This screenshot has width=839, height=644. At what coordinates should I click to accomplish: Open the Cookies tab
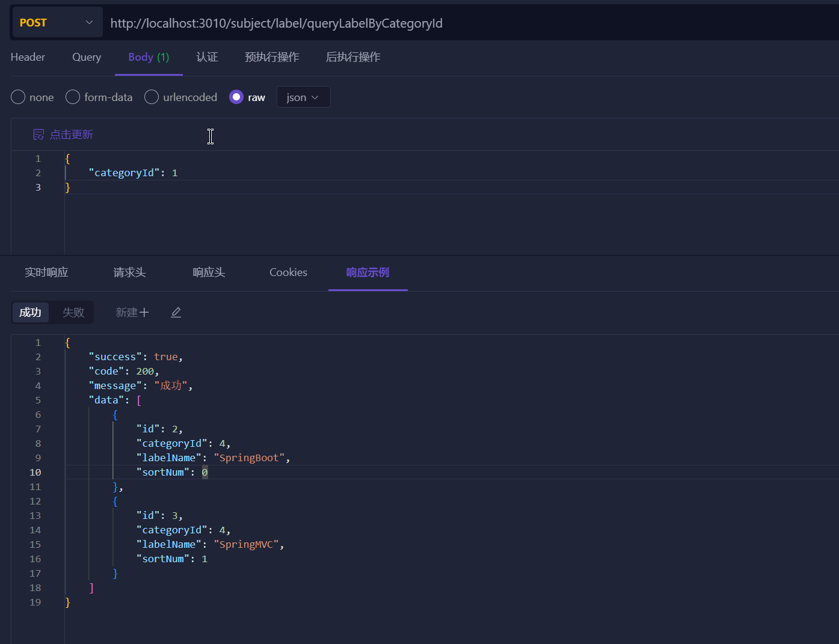click(x=288, y=272)
